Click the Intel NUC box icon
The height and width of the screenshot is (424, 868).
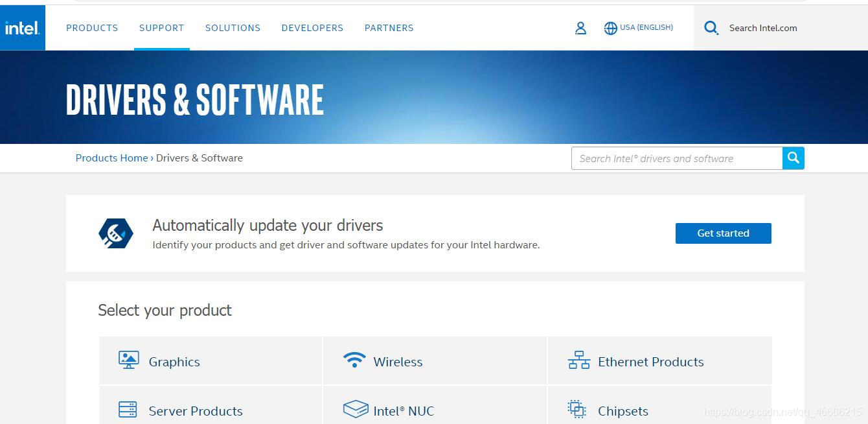[356, 409]
